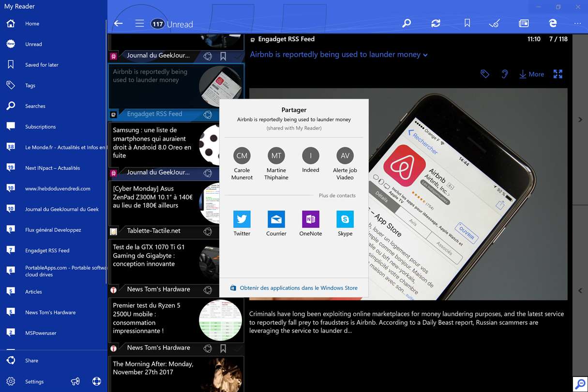Click the sidebar scrollbar
Image resolution: width=588 pixels, height=392 pixels.
(x=106, y=152)
